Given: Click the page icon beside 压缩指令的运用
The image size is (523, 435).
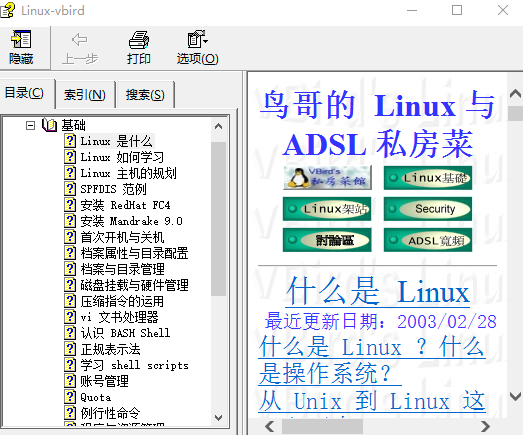Looking at the screenshot, I should point(70,301).
